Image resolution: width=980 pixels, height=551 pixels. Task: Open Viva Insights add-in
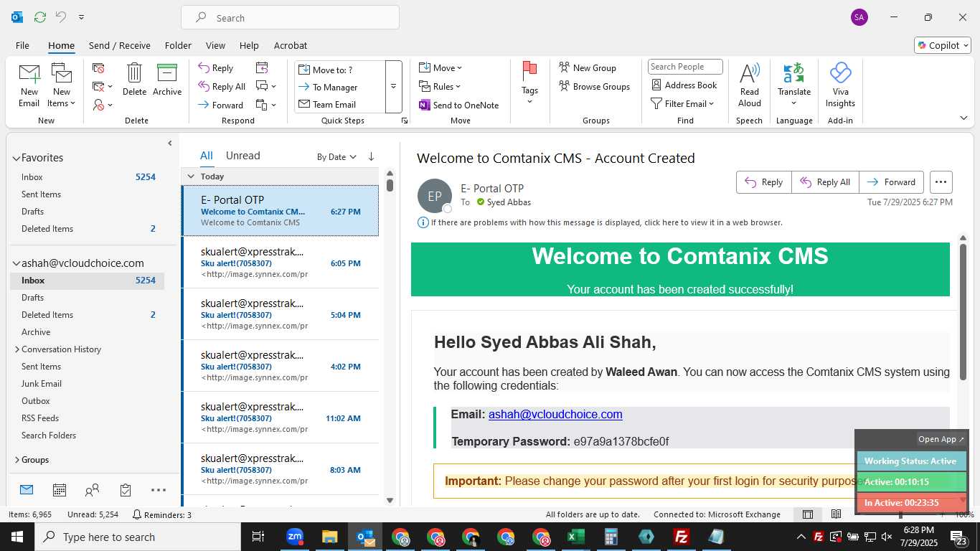tap(840, 85)
